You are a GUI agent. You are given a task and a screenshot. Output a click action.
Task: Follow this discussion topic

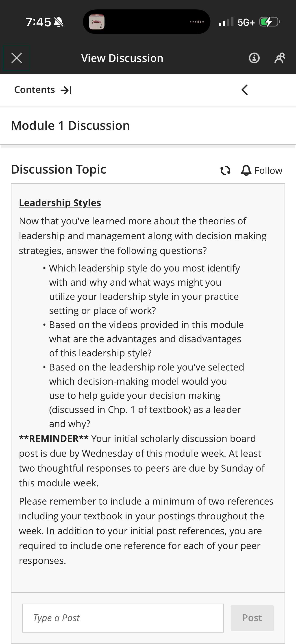tap(261, 170)
